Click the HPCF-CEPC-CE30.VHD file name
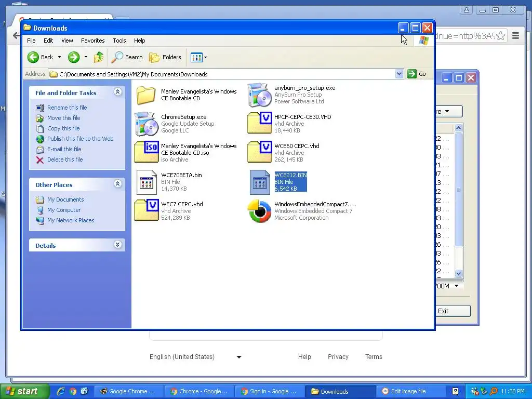The width and height of the screenshot is (532, 399). tap(303, 117)
